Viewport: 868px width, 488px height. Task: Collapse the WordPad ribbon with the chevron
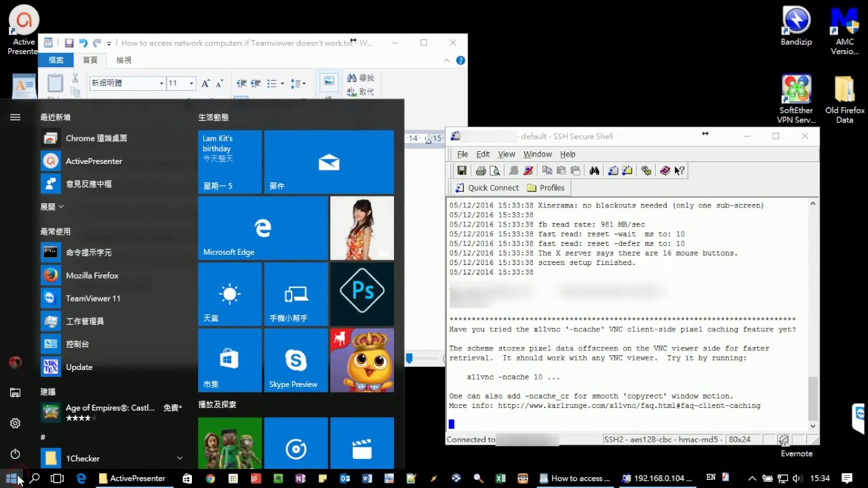click(447, 60)
